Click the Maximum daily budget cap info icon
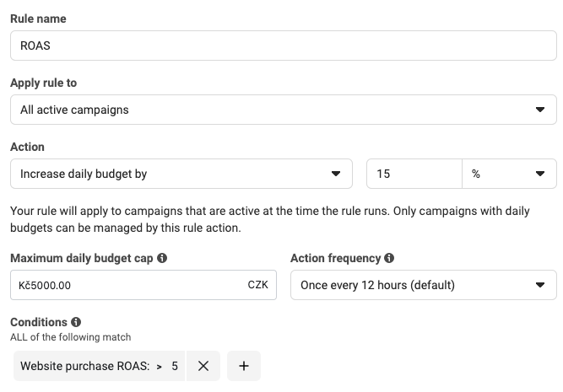This screenshot has width=563, height=392. tap(162, 259)
